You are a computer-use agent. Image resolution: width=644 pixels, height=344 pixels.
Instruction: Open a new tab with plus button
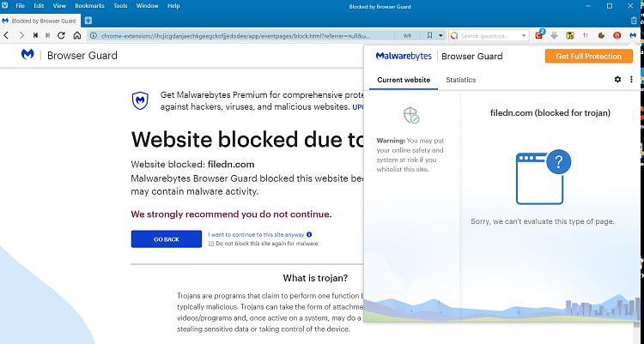pos(88,21)
